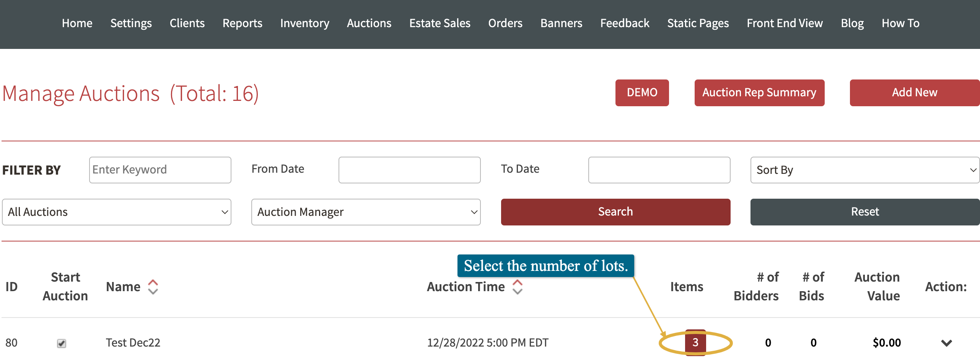Click the DEMO button

(642, 92)
